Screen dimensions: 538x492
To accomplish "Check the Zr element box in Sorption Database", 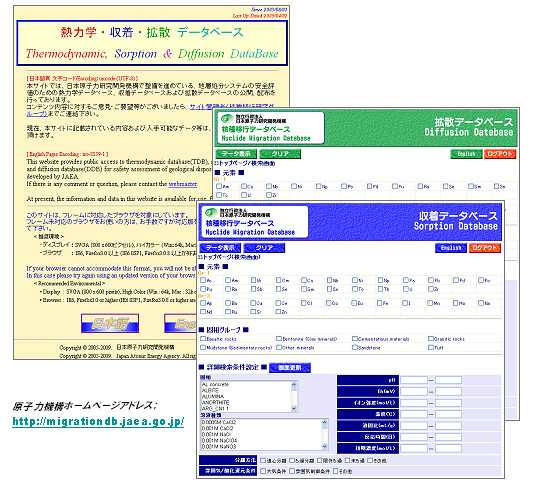I will pyautogui.click(x=431, y=289).
